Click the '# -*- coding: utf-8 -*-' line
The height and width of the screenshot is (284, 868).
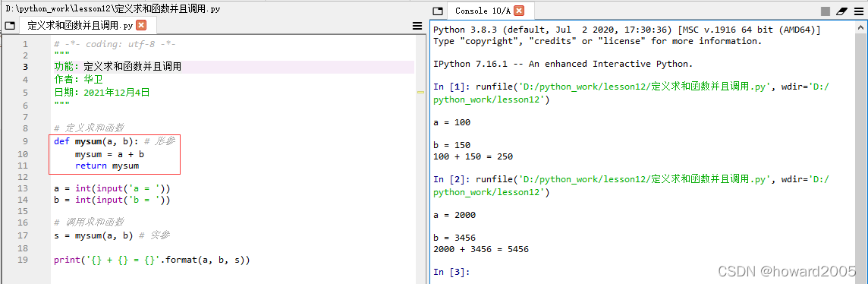(x=115, y=44)
